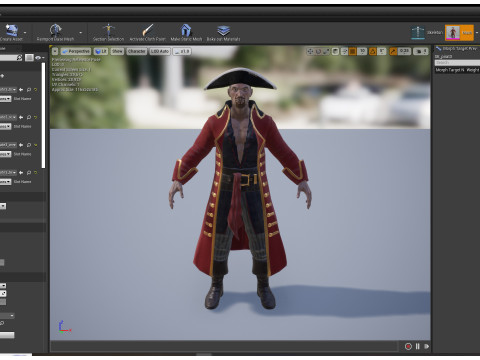Viewport: 480px width, 360px height.
Task: Click the Morph Target Name column header
Action: [449, 70]
